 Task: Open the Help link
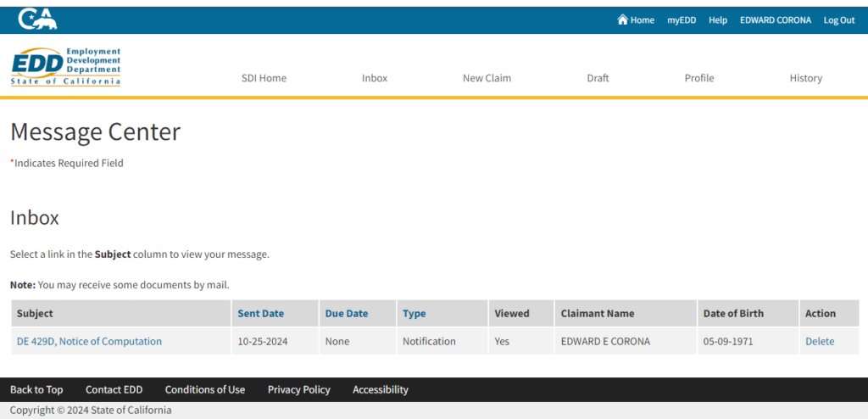(717, 20)
